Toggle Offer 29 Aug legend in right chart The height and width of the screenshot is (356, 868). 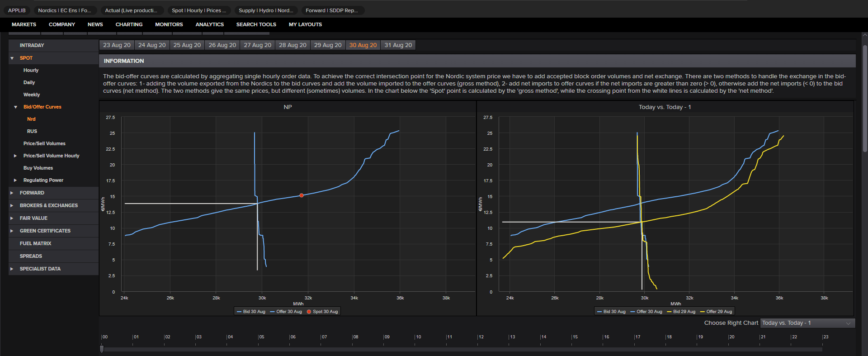click(716, 312)
